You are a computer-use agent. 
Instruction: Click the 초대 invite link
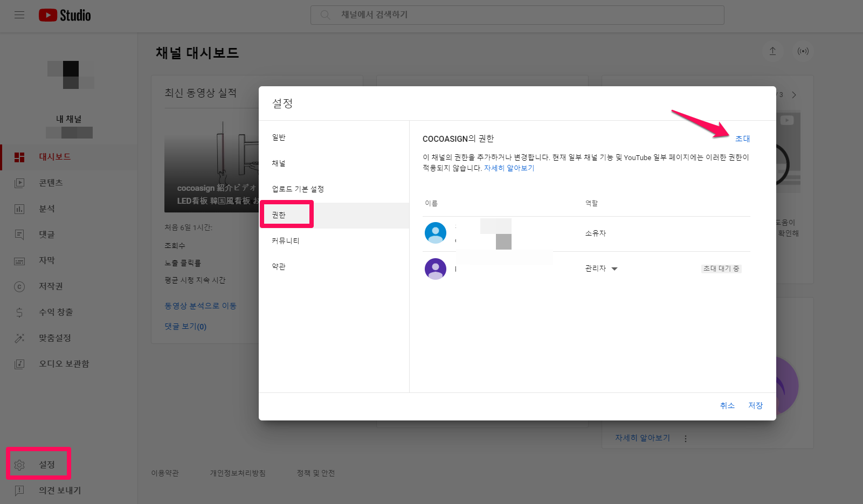(743, 139)
